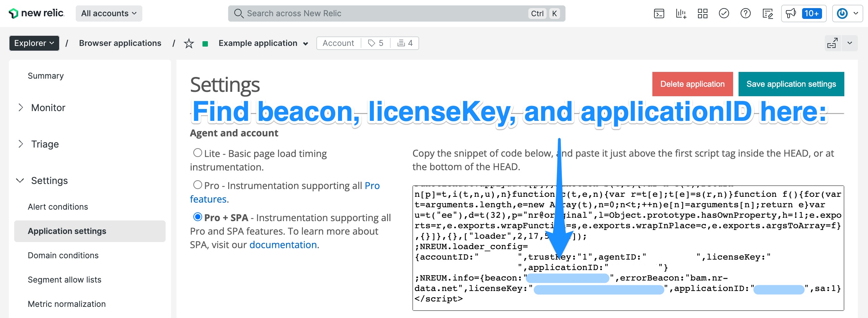Open the add chart icon
This screenshot has height=318, width=868.
click(681, 14)
